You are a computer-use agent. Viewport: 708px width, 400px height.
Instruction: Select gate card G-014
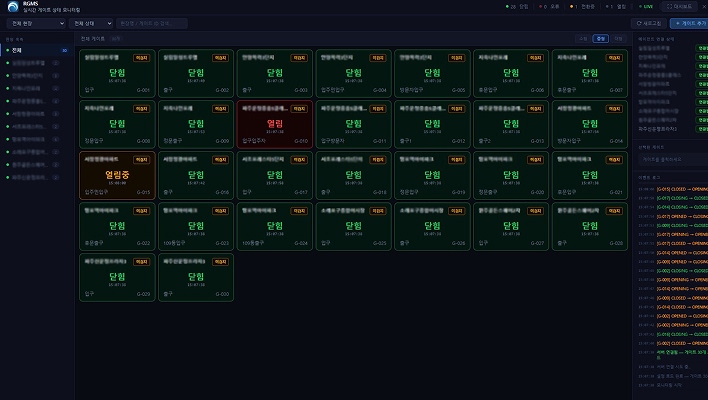point(590,125)
